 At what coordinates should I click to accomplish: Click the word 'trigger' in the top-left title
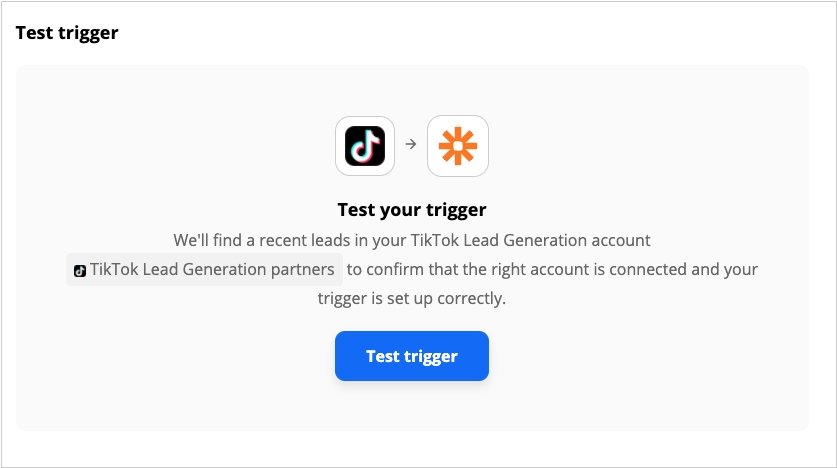88,33
